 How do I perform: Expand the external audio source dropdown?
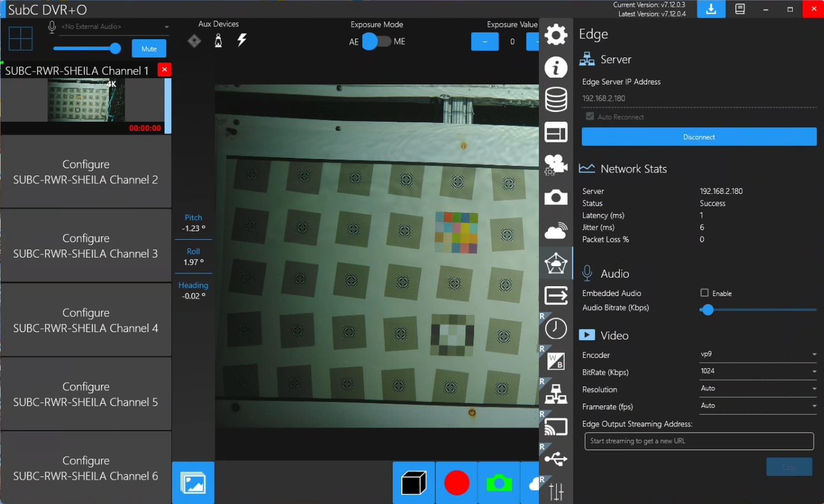[166, 27]
